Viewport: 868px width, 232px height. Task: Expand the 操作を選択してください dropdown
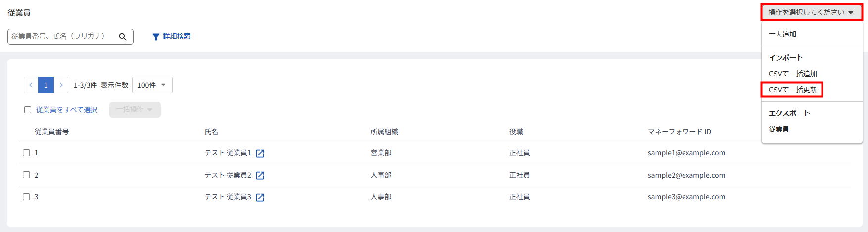[x=812, y=12]
